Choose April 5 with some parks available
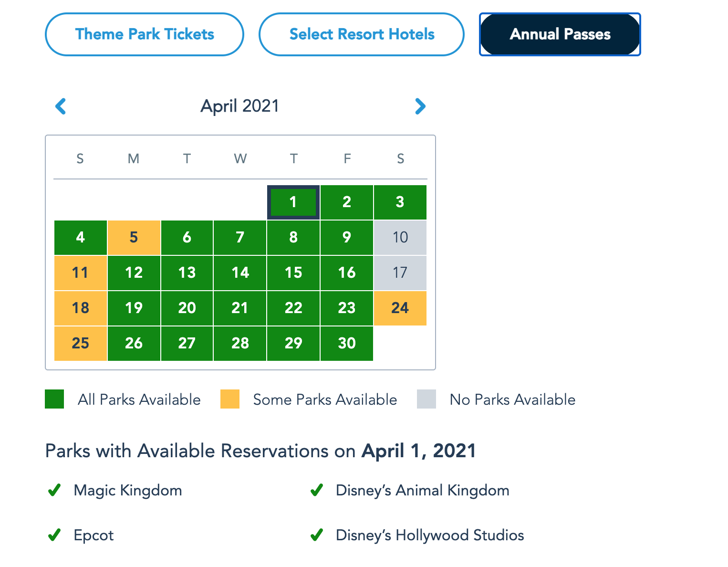 point(134,237)
